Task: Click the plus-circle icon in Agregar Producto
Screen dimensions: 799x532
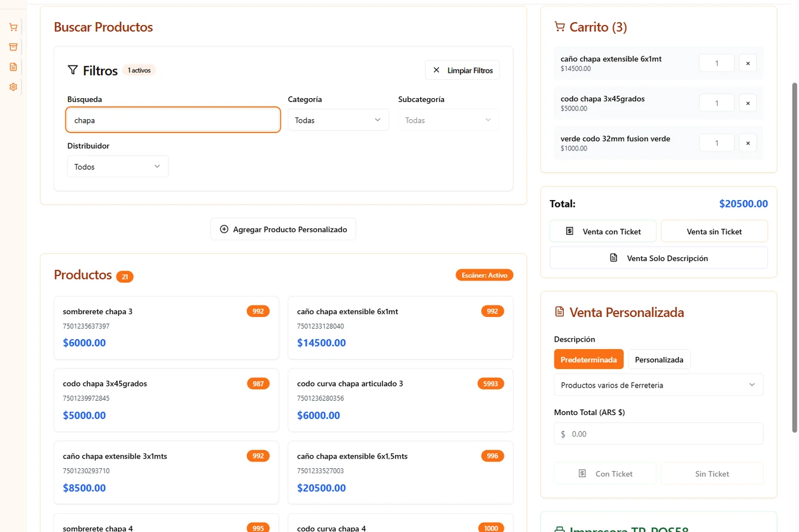Action: point(224,229)
